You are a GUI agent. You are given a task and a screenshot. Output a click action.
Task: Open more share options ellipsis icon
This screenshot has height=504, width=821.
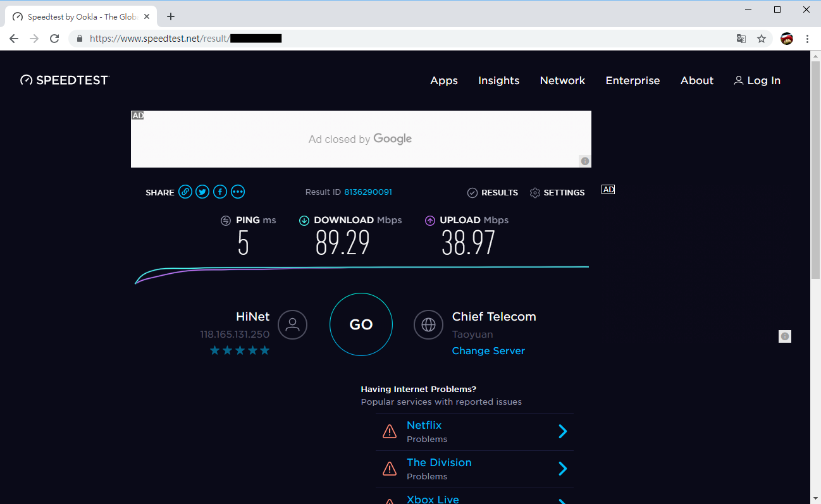click(238, 192)
